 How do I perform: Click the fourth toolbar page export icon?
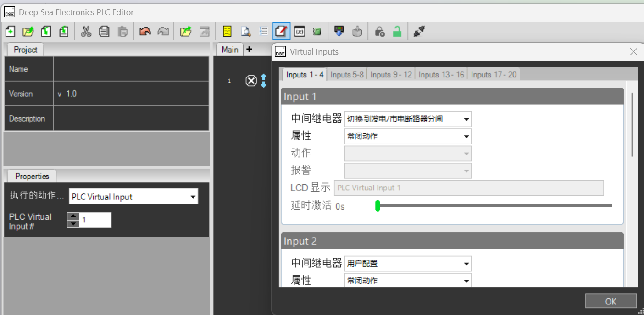tap(64, 32)
